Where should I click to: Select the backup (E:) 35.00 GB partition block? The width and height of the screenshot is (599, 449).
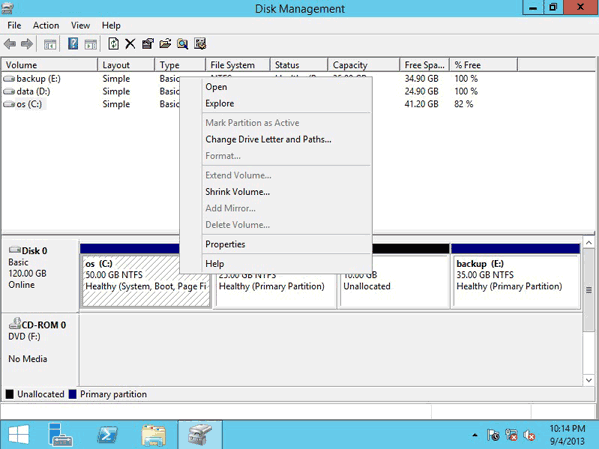tap(516, 280)
